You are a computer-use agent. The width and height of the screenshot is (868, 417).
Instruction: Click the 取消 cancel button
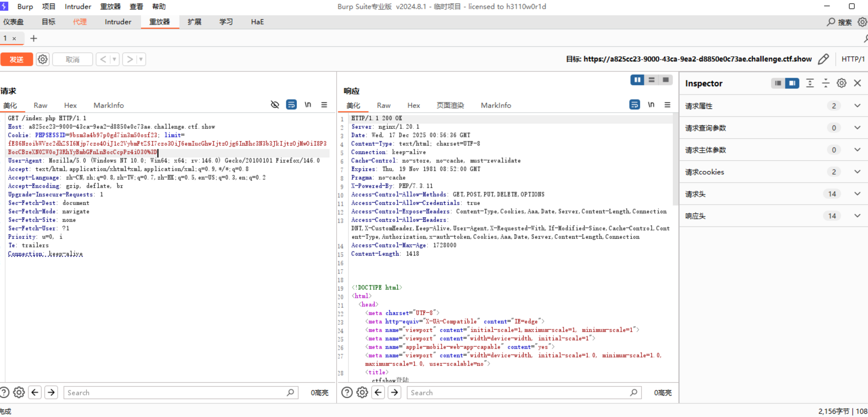pos(73,59)
